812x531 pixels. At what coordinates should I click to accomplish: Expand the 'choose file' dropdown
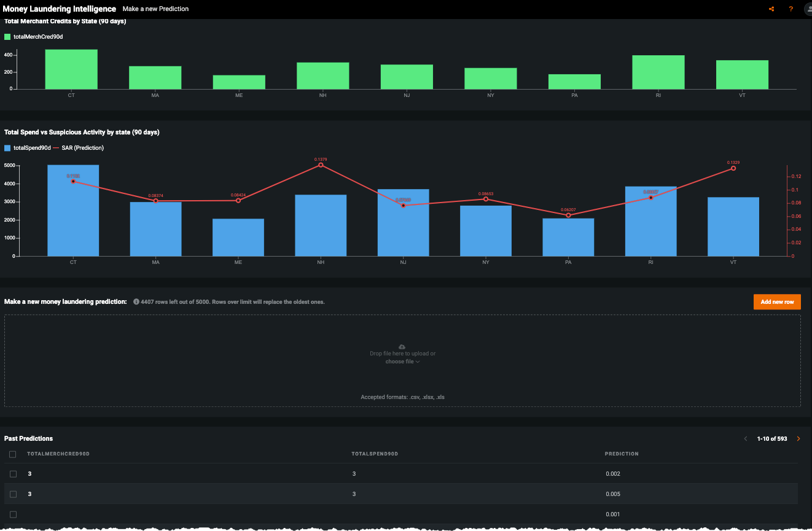pyautogui.click(x=402, y=362)
